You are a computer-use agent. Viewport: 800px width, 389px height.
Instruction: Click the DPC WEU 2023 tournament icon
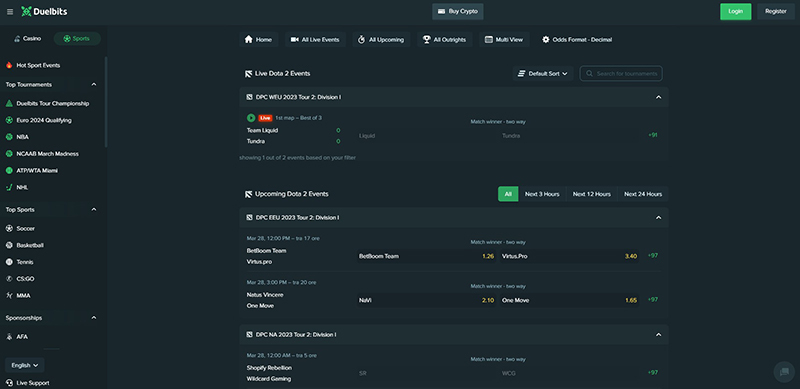coord(249,97)
